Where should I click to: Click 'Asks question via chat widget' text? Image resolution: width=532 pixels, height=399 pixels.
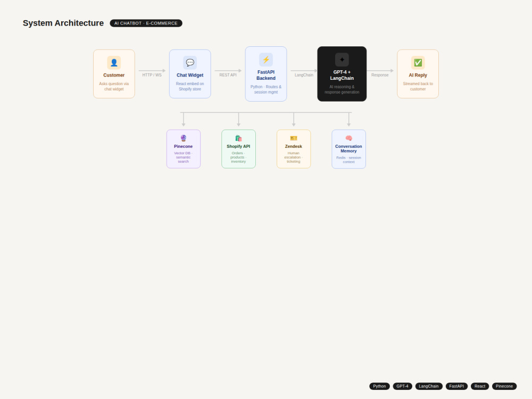coord(114,86)
